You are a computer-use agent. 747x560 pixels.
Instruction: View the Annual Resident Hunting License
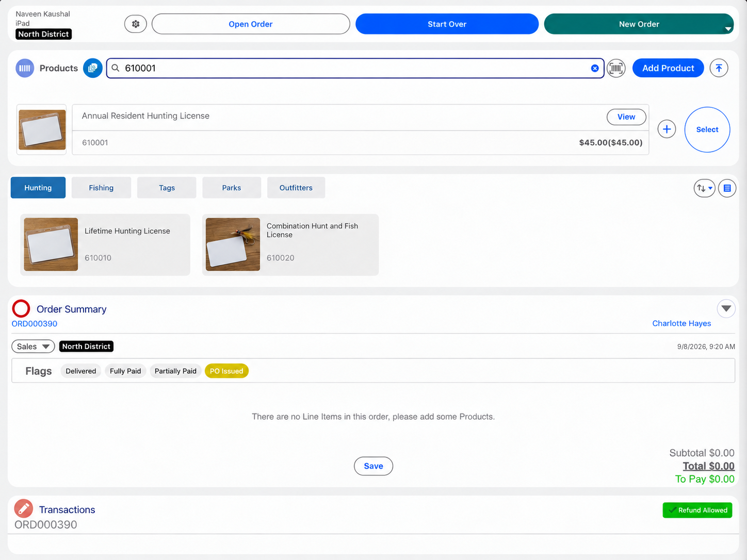click(626, 117)
